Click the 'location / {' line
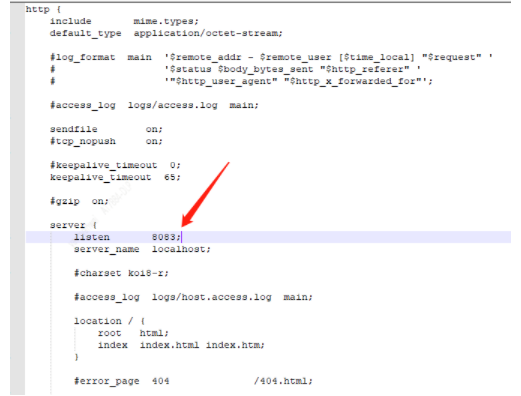The image size is (521, 396). [x=109, y=321]
